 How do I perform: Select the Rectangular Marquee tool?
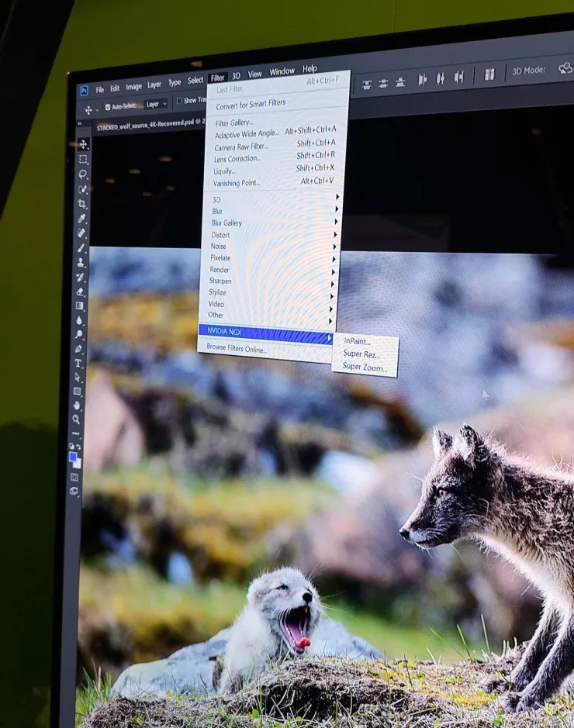point(83,159)
